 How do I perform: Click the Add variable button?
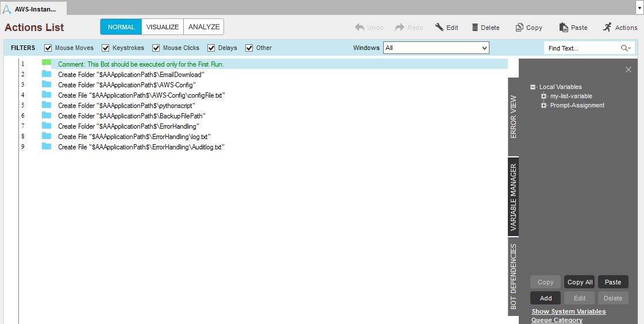[x=546, y=298]
